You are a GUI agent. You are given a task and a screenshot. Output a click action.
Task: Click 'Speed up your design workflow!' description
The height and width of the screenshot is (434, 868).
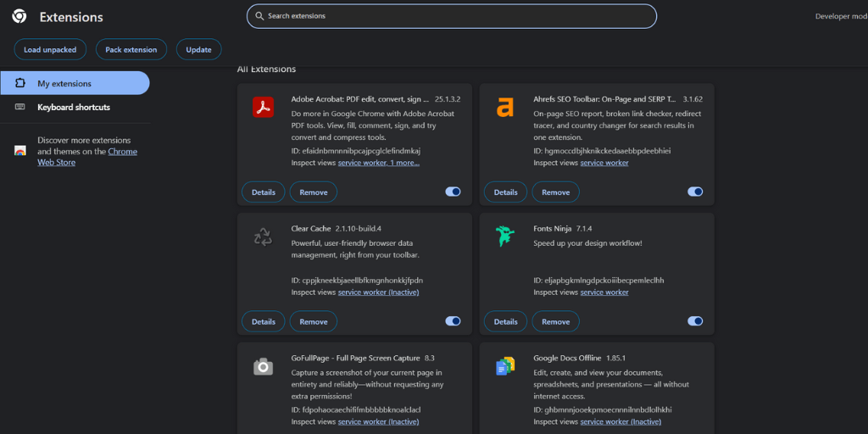pyautogui.click(x=588, y=243)
